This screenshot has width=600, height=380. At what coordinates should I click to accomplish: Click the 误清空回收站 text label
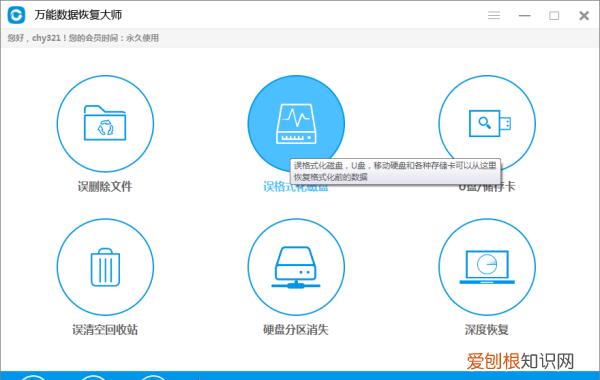coord(105,330)
